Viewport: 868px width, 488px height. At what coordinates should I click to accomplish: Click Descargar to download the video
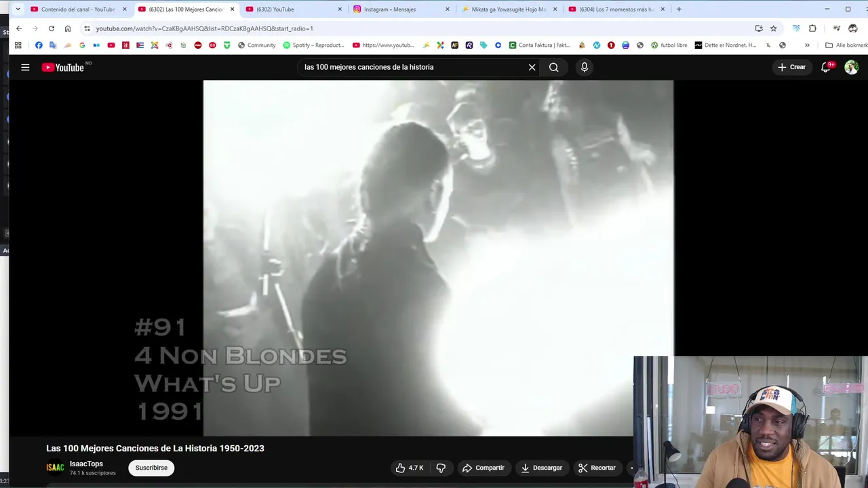point(541,468)
